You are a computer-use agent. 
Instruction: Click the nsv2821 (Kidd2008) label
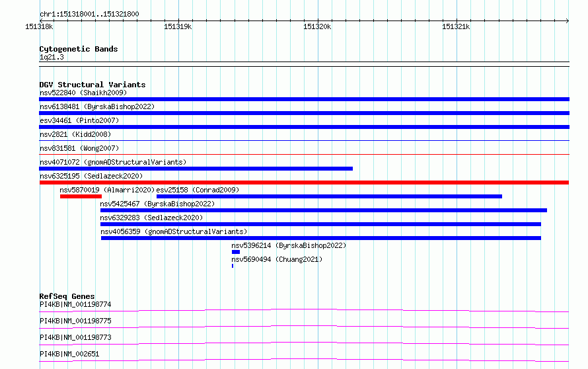75,134
